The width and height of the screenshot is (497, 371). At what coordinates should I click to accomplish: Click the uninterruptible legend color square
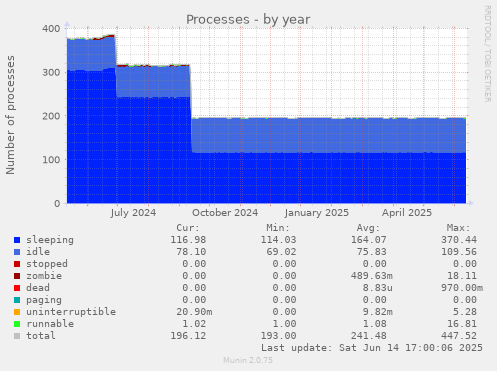[17, 312]
